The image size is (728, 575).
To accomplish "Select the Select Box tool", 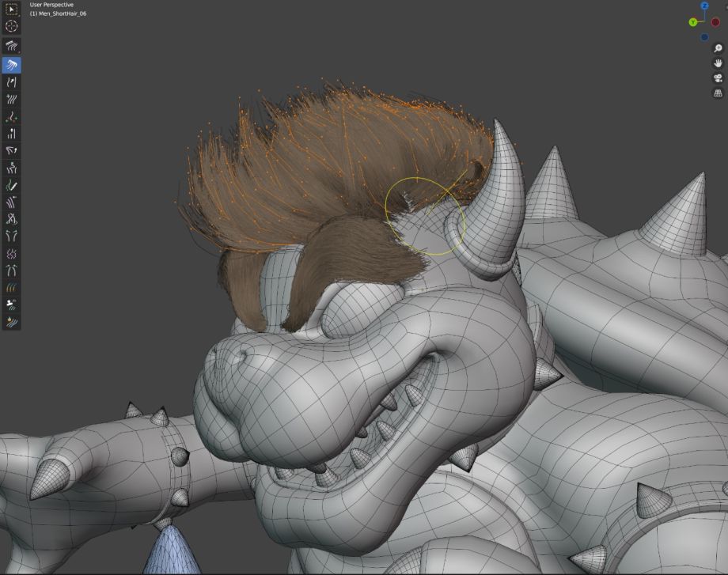I will [x=12, y=9].
